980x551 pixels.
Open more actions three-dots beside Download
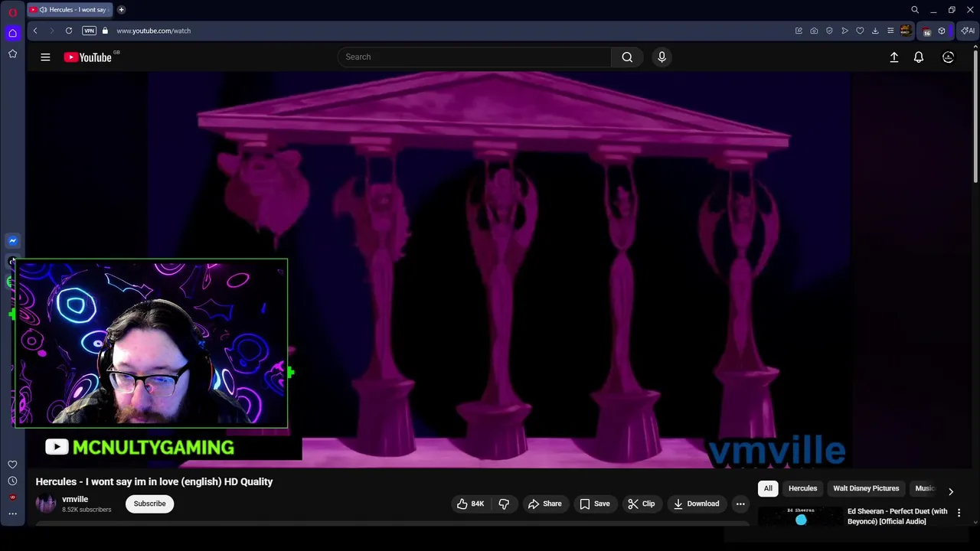(740, 504)
